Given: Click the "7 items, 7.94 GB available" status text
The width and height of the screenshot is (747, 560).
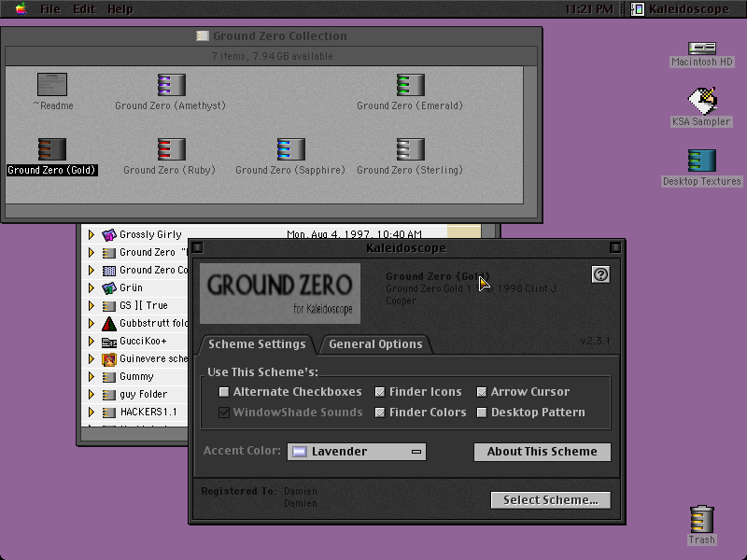Looking at the screenshot, I should (272, 56).
